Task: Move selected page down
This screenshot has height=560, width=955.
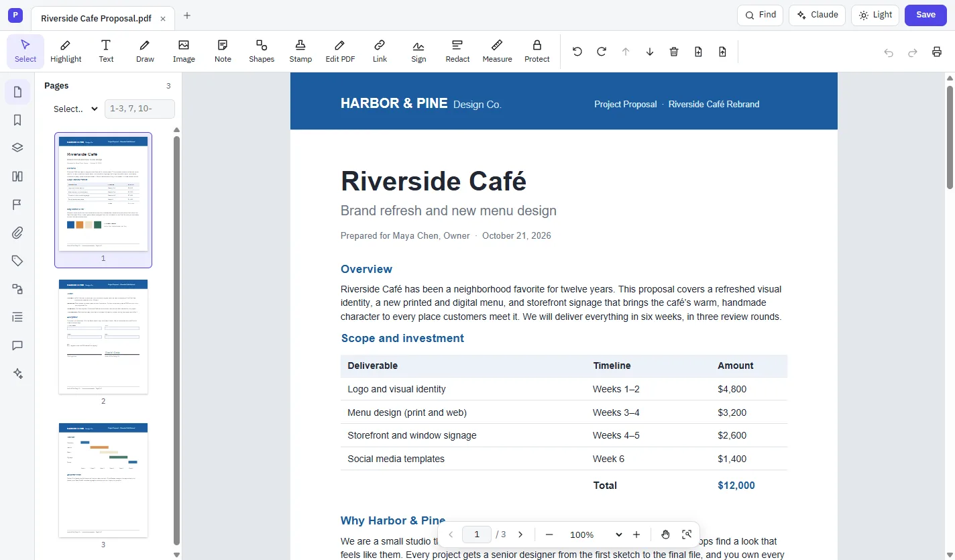Action: coord(650,52)
